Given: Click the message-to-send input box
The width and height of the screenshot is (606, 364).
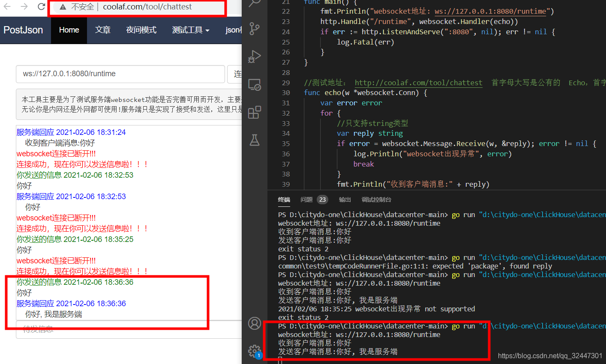Looking at the screenshot, I should pyautogui.click(x=129, y=329).
